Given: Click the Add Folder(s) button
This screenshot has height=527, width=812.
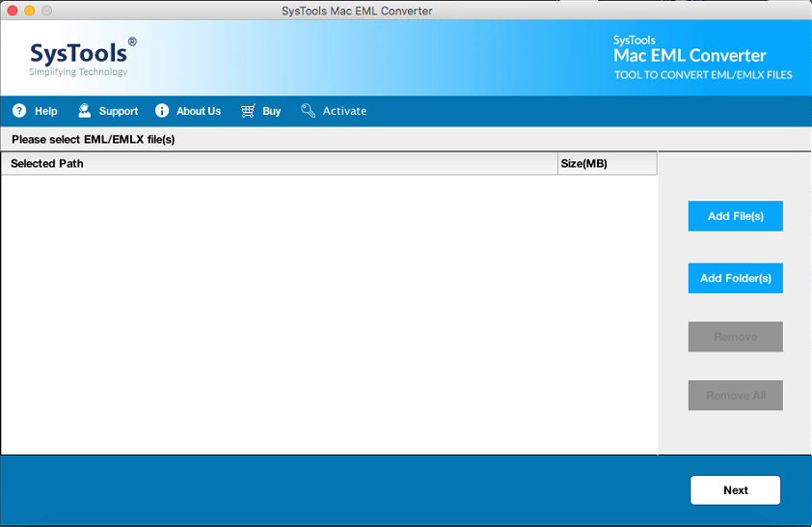Looking at the screenshot, I should [736, 278].
